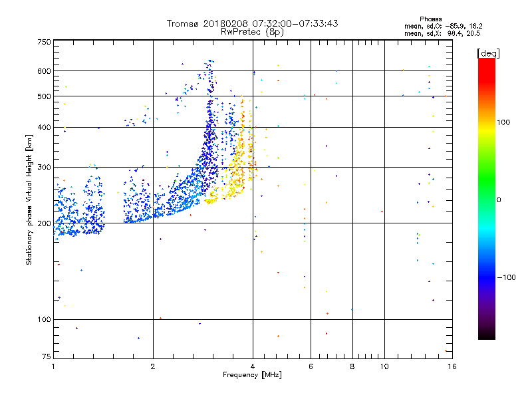Viewport: 532px width, 399px height.
Task: Click the x-axis tick label '4'
Action: pos(253,366)
